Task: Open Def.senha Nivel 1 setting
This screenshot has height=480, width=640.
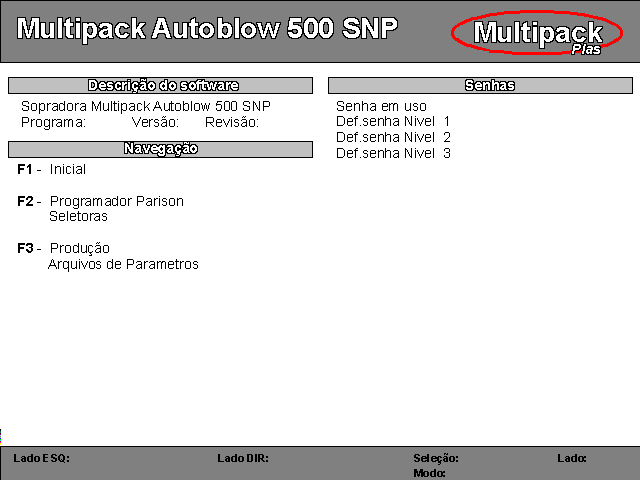Action: [393, 121]
